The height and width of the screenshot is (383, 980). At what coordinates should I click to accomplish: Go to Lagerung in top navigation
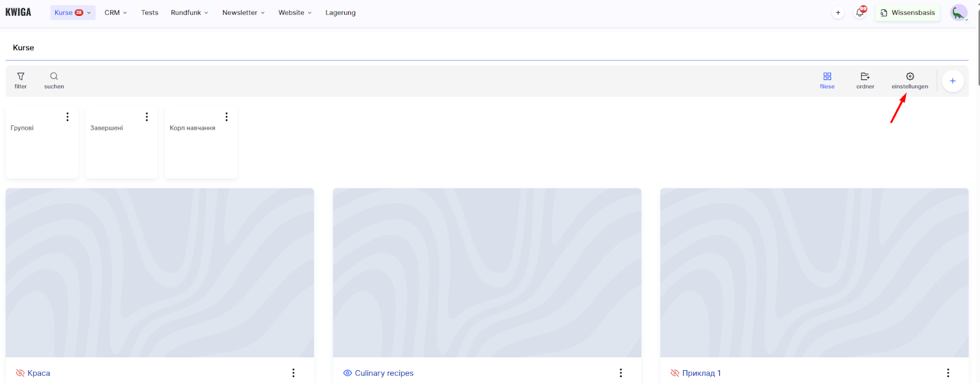tap(340, 12)
